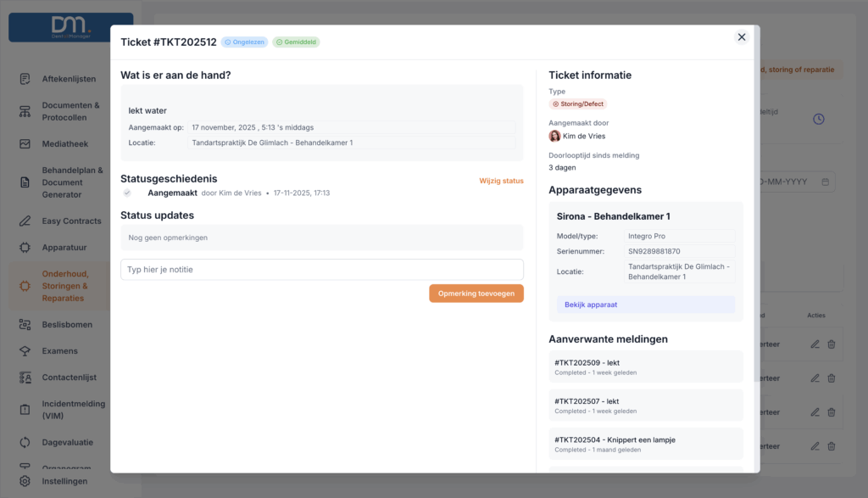Click the first row's pencil edit icon
The width and height of the screenshot is (868, 498).
[x=815, y=344]
